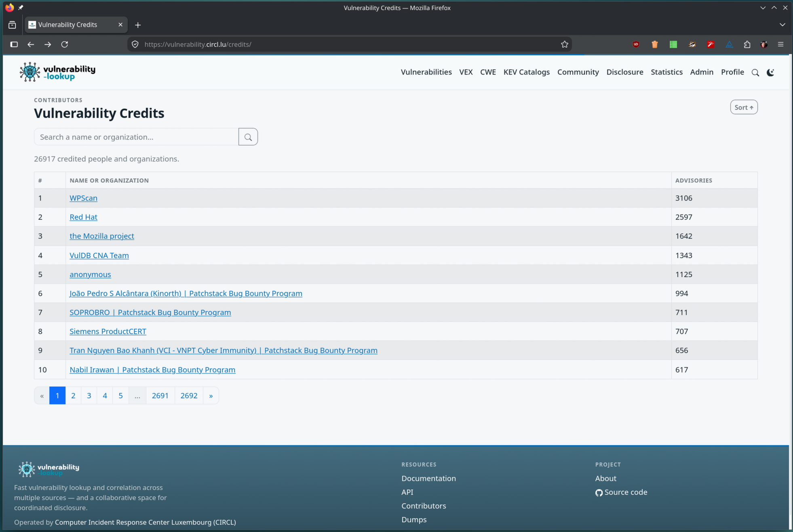Open the VulDB CNA Team link
Image resolution: width=793 pixels, height=532 pixels.
point(99,255)
